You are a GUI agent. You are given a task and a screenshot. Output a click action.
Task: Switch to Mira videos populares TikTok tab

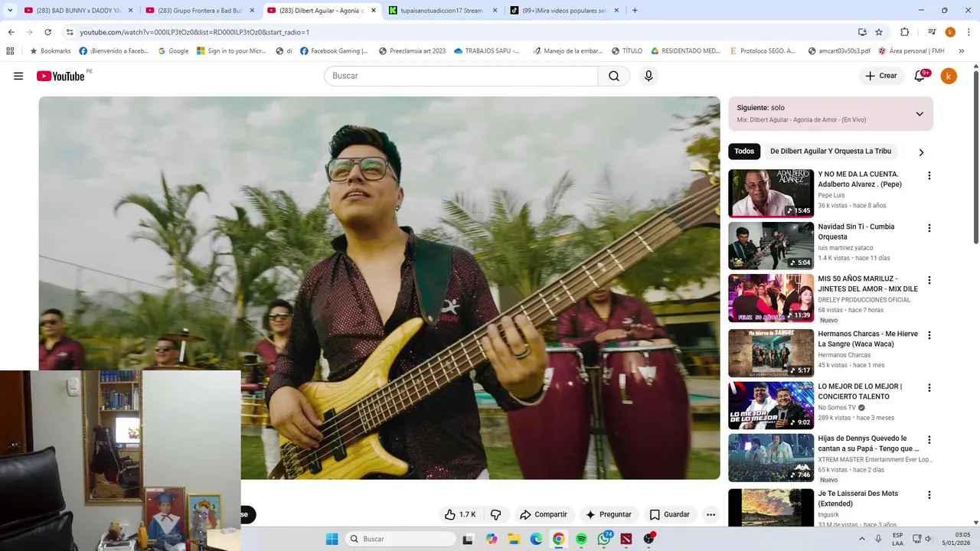(564, 11)
